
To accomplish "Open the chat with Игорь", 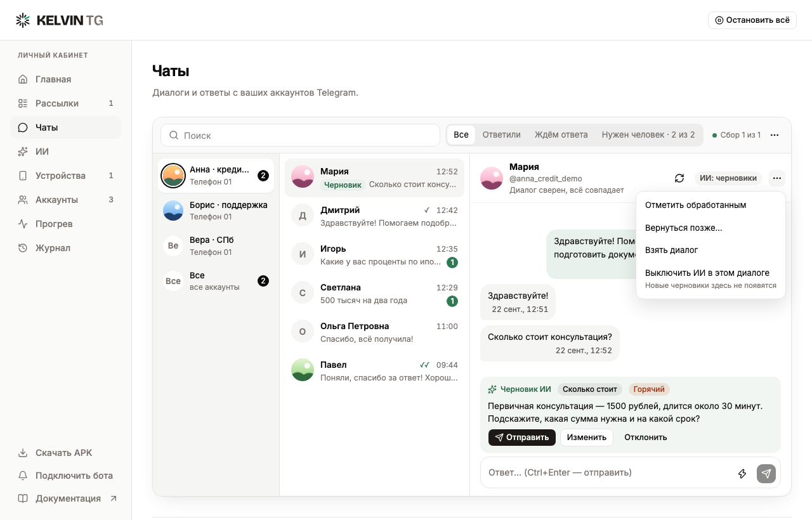I will 374,255.
